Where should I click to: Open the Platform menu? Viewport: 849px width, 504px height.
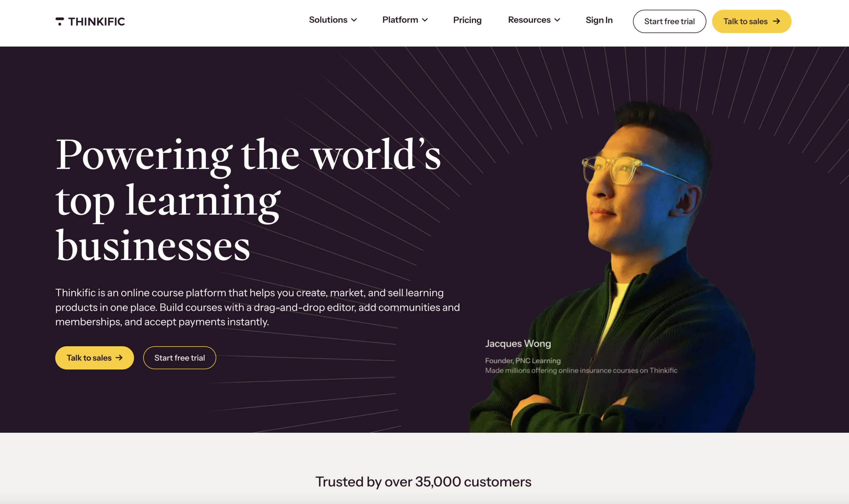click(405, 20)
